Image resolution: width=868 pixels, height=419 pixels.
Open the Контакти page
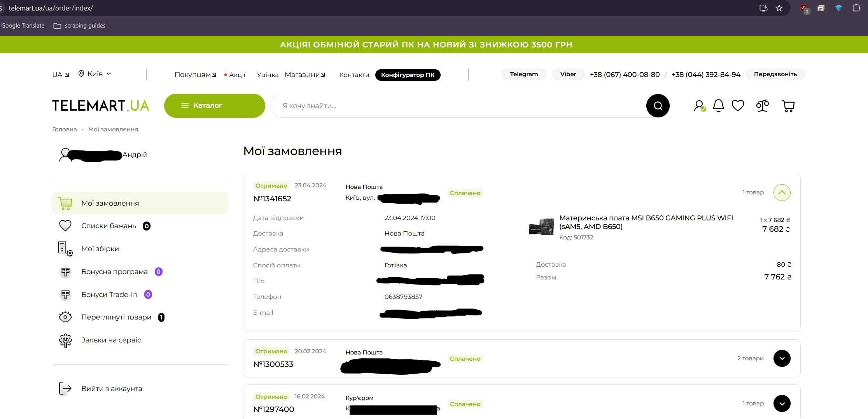point(354,75)
